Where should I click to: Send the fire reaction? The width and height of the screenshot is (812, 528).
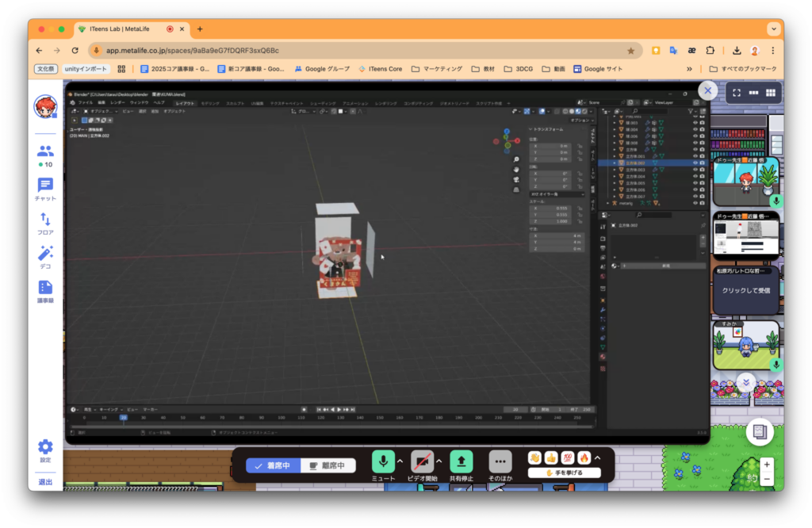pyautogui.click(x=584, y=457)
